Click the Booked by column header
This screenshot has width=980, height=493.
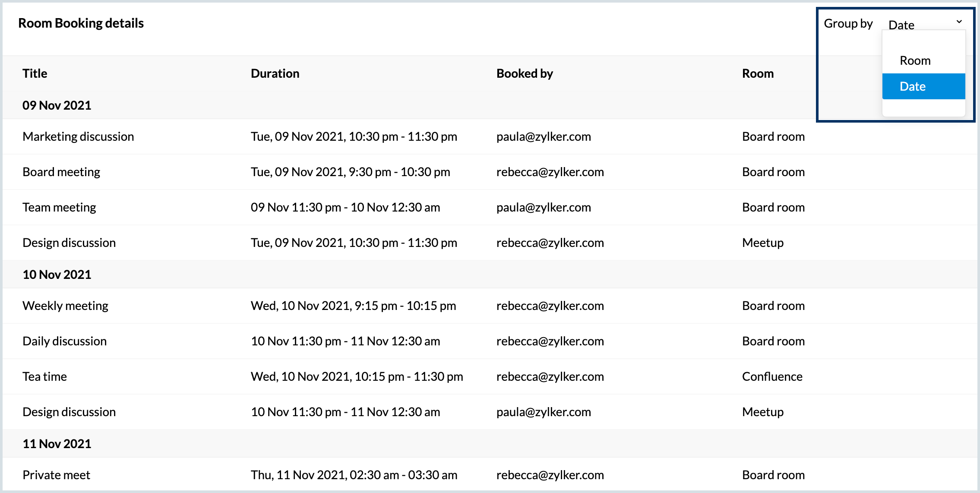pos(524,73)
